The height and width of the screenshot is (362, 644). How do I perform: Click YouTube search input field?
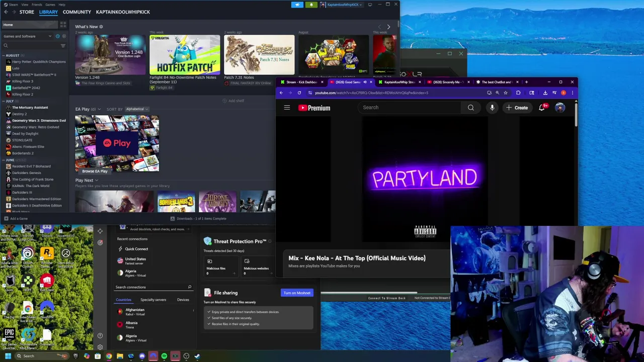(409, 108)
